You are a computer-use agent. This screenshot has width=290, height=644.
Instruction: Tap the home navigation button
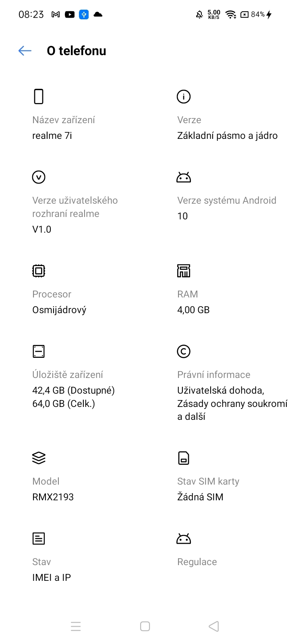[x=145, y=626]
